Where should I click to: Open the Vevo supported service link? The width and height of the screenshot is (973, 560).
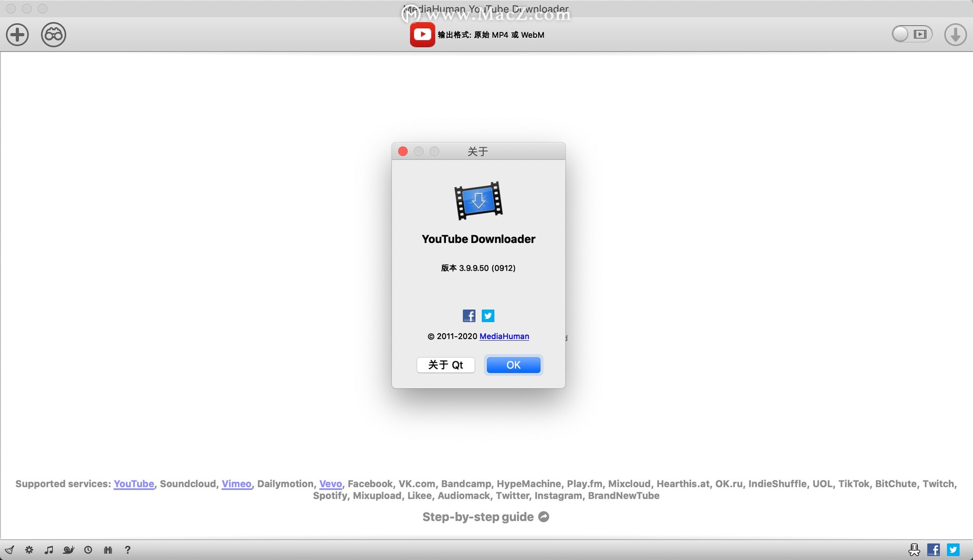[x=330, y=484]
